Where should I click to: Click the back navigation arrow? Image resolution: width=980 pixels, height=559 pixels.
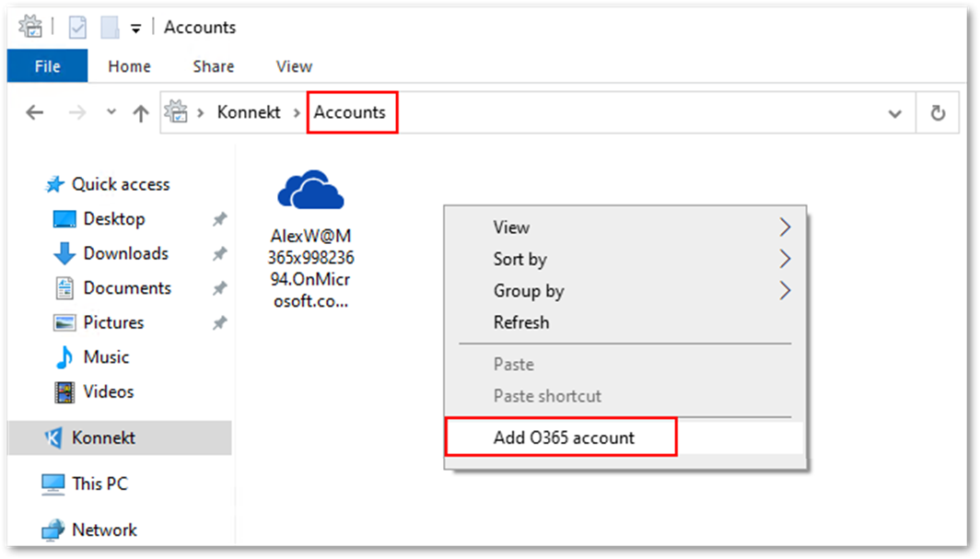35,112
